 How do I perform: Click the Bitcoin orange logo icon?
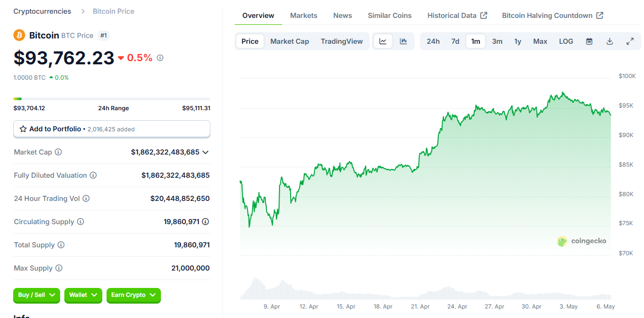point(19,35)
